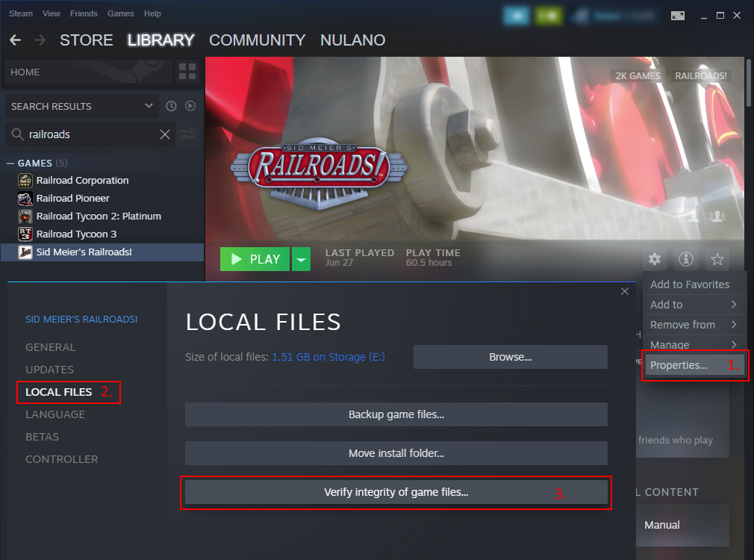This screenshot has height=560, width=754.
Task: Click the search magnifier icon
Action: click(18, 134)
